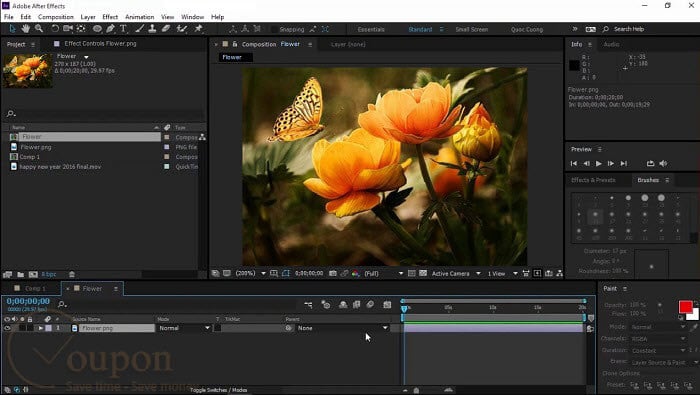Select the Puppet Pin tool
700x395 pixels.
coord(198,29)
